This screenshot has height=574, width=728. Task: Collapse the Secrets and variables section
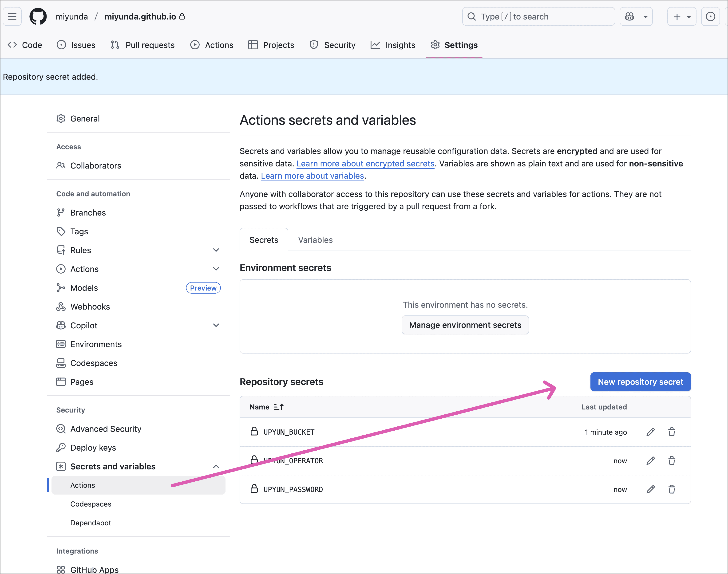(x=216, y=466)
